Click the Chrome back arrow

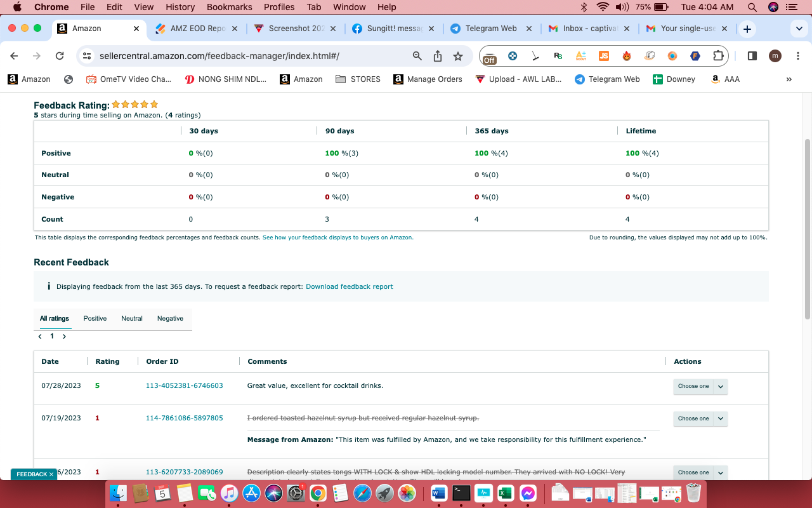[x=15, y=56]
